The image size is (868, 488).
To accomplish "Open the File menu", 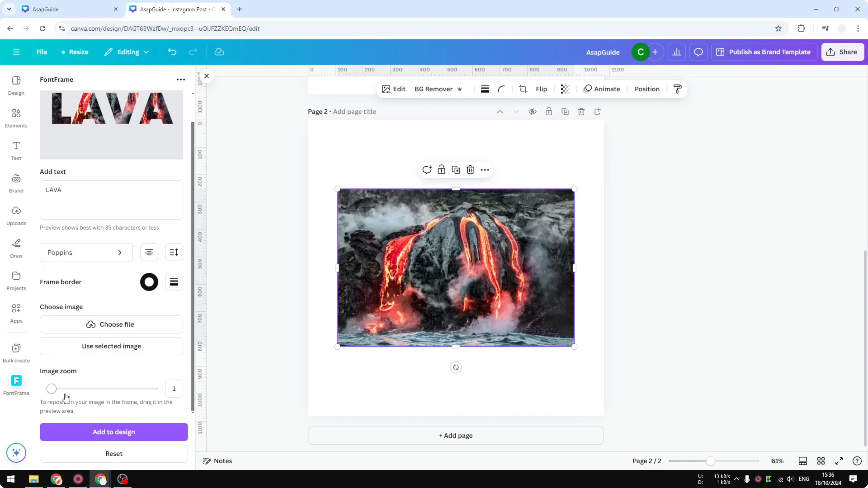I will tap(42, 52).
